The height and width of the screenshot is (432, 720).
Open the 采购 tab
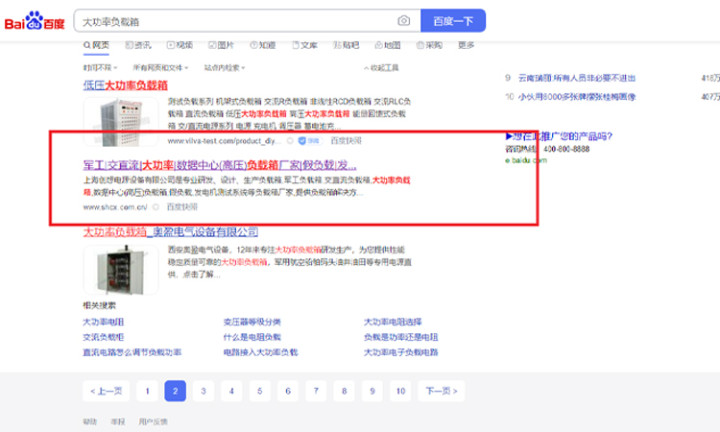coord(429,45)
